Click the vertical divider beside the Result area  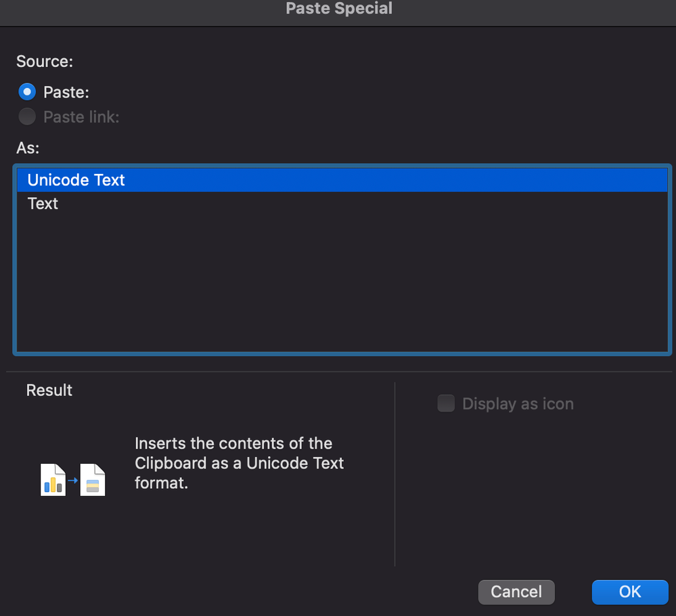tap(395, 474)
